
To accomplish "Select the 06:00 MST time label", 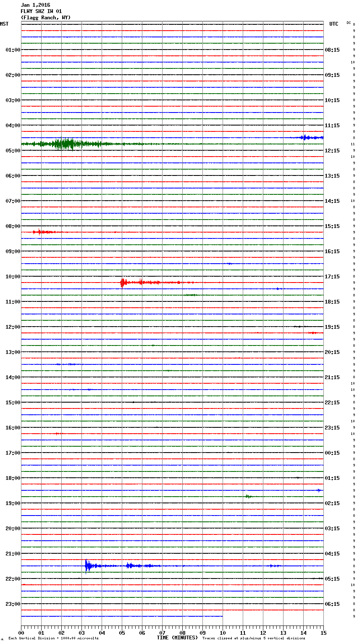I will [13, 176].
